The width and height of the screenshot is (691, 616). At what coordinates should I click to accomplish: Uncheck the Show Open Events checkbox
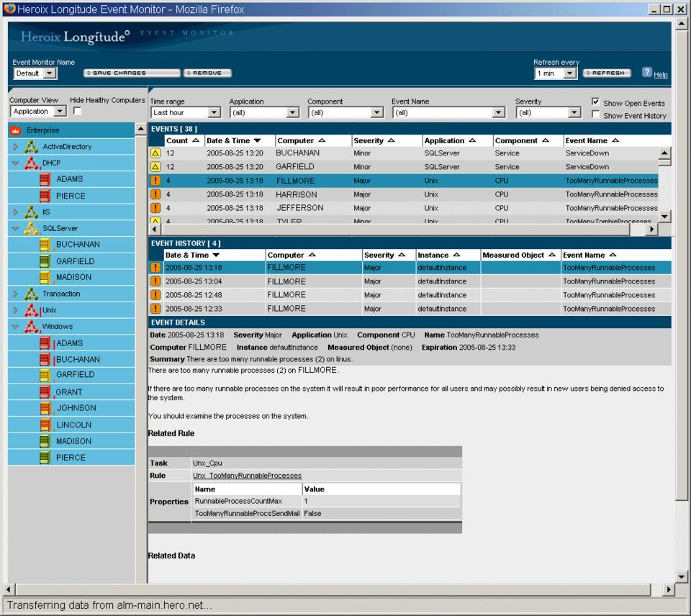click(595, 102)
